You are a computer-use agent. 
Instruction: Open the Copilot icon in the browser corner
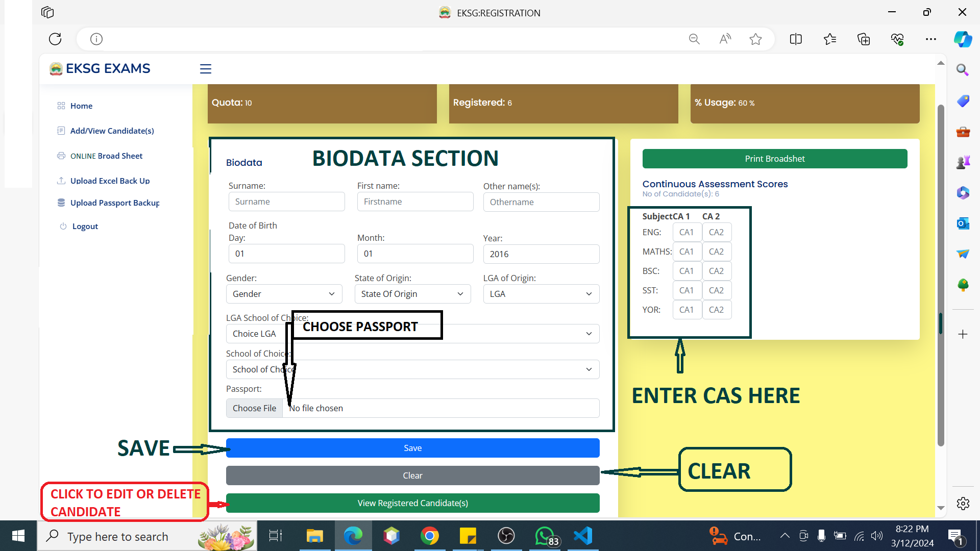pyautogui.click(x=963, y=39)
